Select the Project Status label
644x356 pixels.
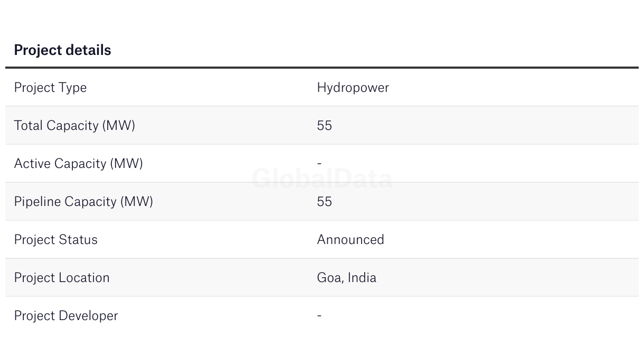tap(55, 240)
